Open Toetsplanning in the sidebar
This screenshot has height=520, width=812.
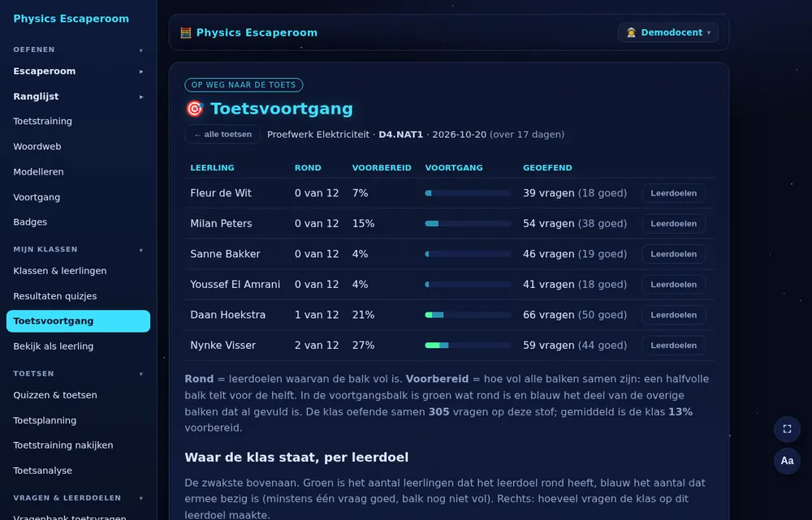[45, 420]
